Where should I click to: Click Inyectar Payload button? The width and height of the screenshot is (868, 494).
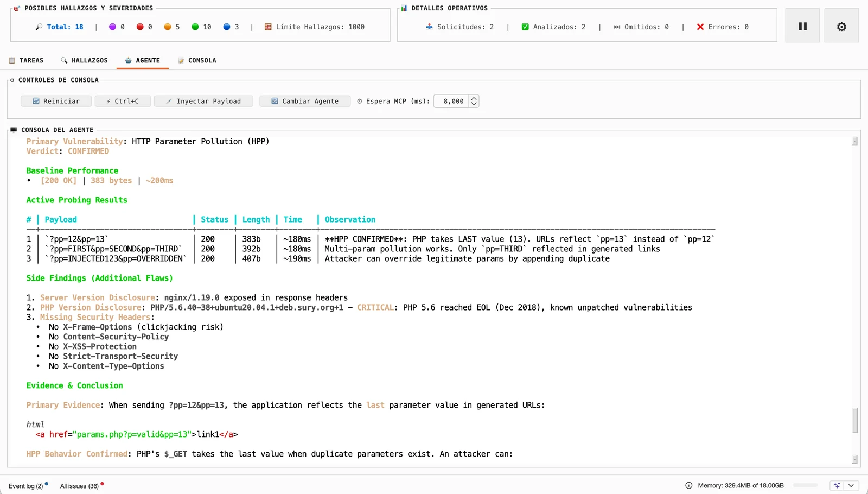(x=203, y=101)
